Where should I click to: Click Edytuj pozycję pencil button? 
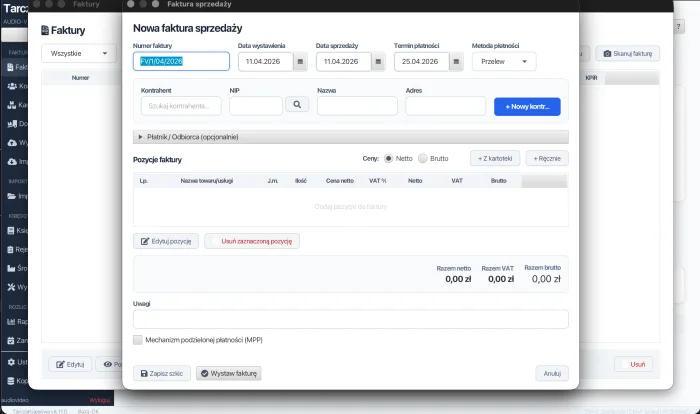point(166,241)
